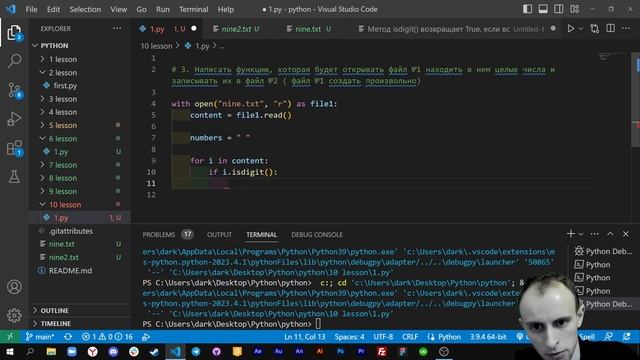Viewport: 640px width, 360px height.
Task: Click the remote window indicator in status bar
Action: pyautogui.click(x=10, y=337)
